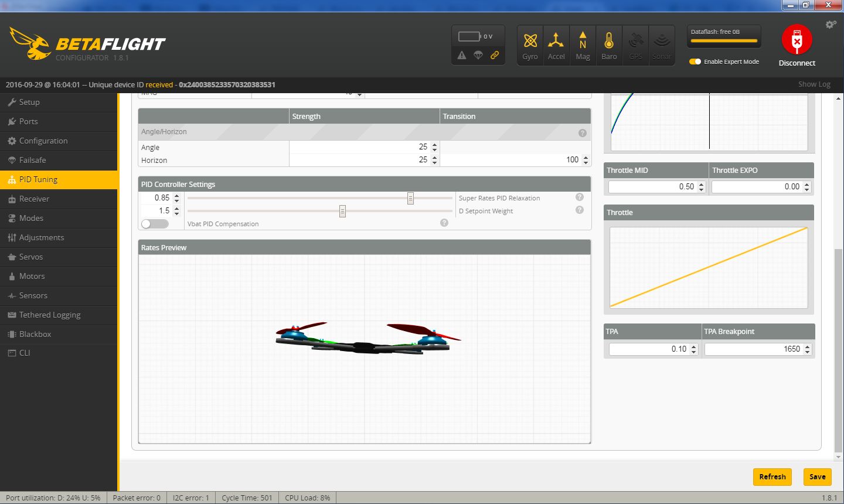Viewport: 844px width, 504px height.
Task: Click the Accel sensor icon
Action: [556, 45]
